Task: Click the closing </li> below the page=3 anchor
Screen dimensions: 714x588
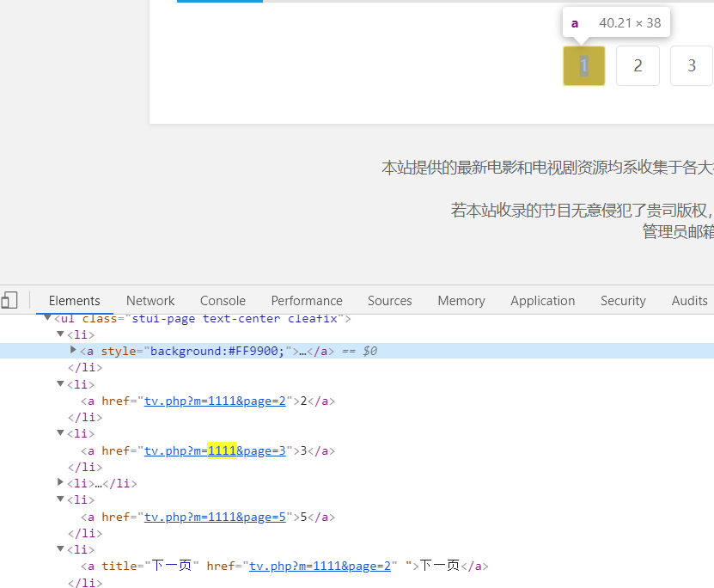Action: [x=85, y=467]
